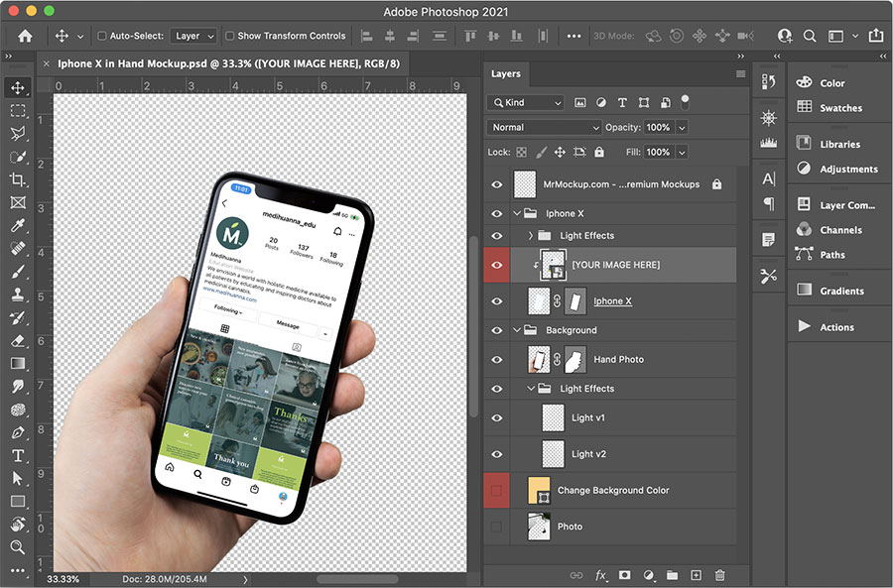893x588 pixels.
Task: Open the layer style fx menu
Action: [x=601, y=575]
